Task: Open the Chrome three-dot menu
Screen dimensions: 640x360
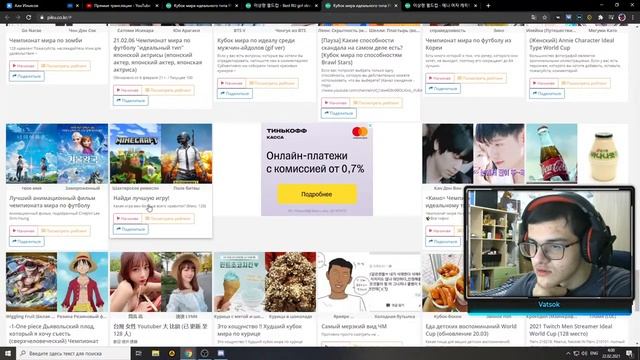Action: coord(633,17)
